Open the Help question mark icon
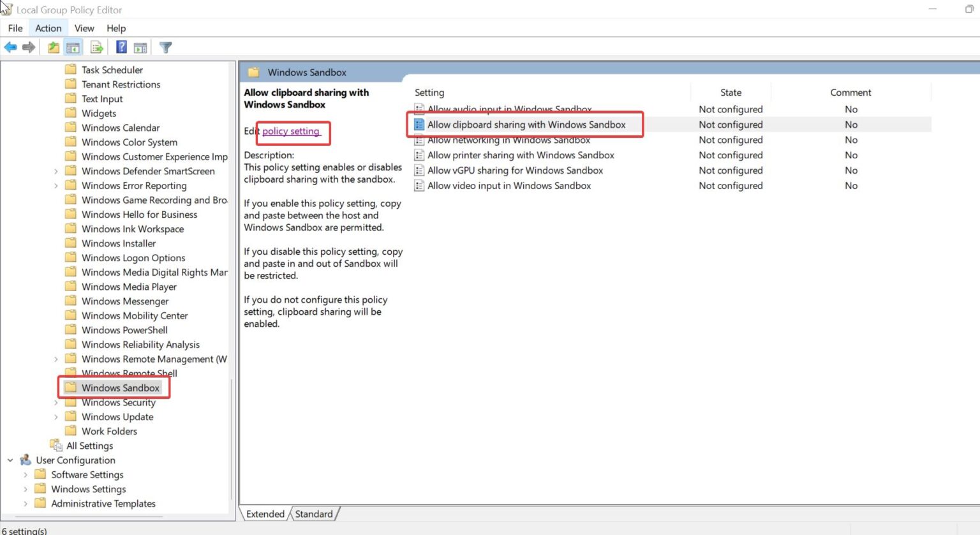Viewport: 980px width, 535px height. pos(121,47)
